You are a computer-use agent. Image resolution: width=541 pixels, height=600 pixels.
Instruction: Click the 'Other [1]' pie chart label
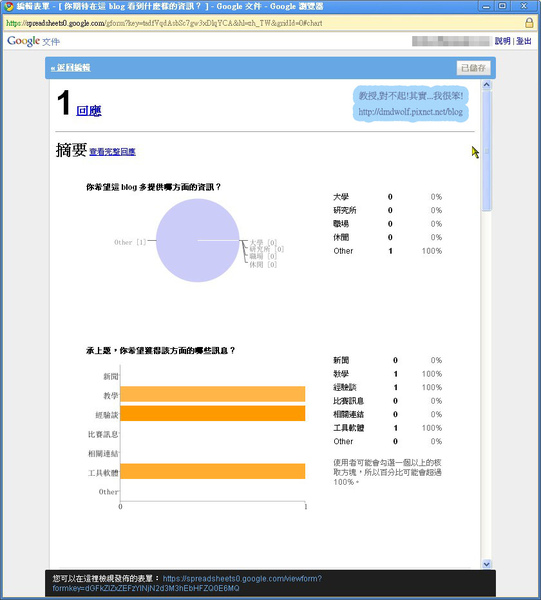(x=130, y=242)
